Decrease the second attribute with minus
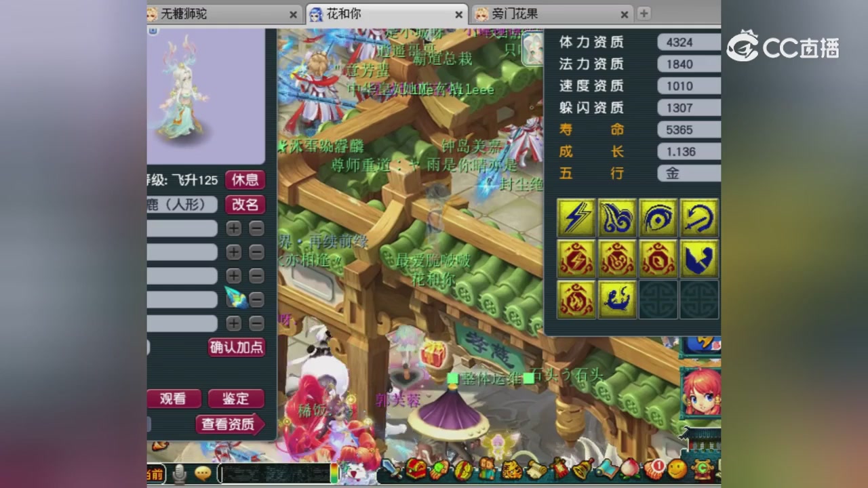This screenshot has height=488, width=868. point(256,252)
